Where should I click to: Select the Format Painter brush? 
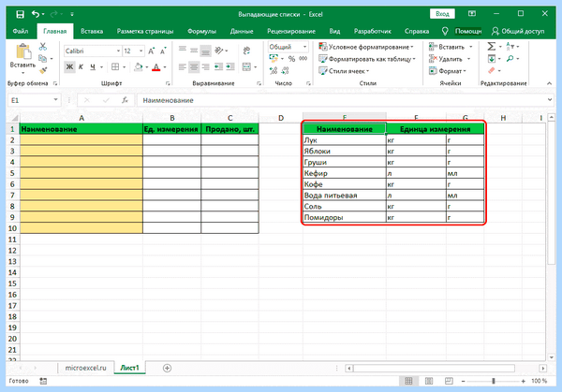tap(43, 70)
